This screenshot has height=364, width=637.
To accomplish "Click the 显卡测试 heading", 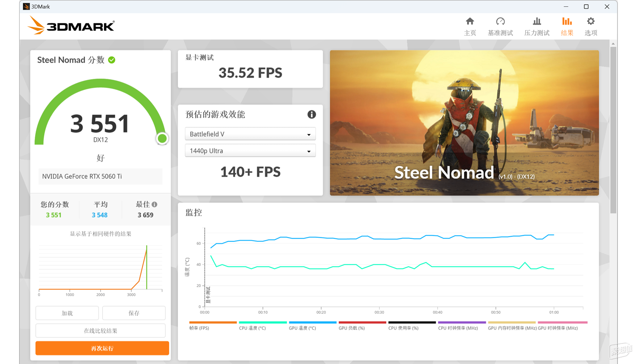I will [x=199, y=57].
